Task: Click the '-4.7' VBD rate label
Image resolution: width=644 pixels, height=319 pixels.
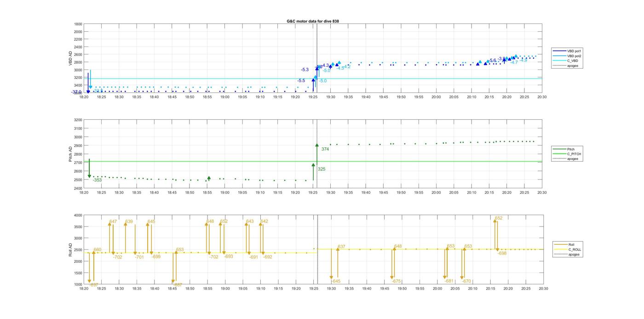Action: point(514,62)
